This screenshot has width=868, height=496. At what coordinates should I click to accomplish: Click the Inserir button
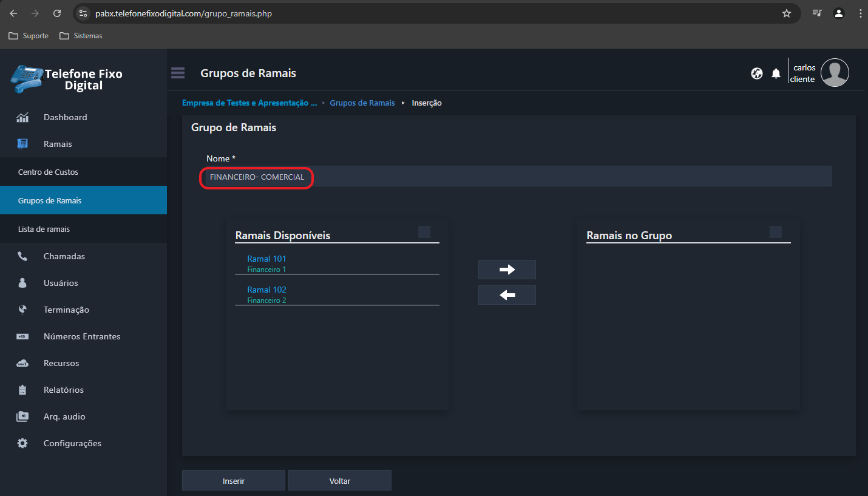coord(234,480)
